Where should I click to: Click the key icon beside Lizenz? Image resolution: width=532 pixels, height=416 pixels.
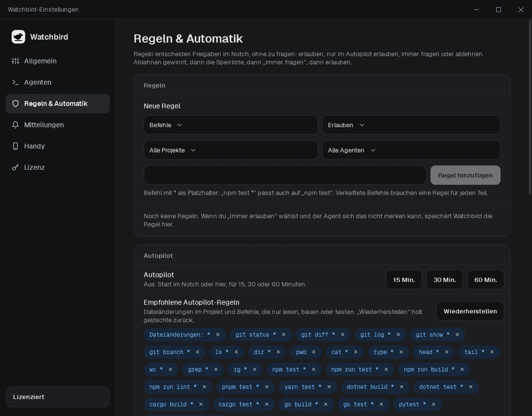click(15, 167)
